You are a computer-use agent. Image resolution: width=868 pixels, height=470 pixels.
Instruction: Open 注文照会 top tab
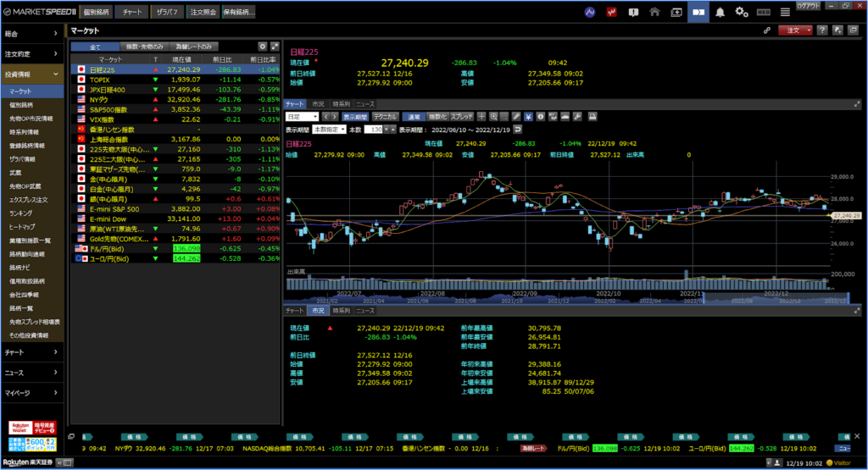(x=203, y=12)
